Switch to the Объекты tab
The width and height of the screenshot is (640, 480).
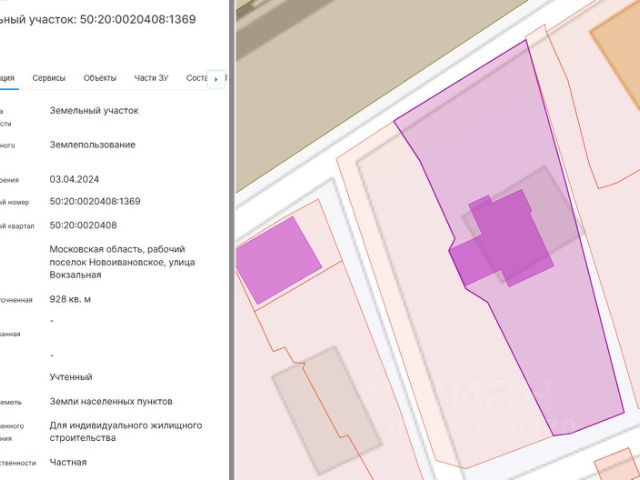(100, 78)
